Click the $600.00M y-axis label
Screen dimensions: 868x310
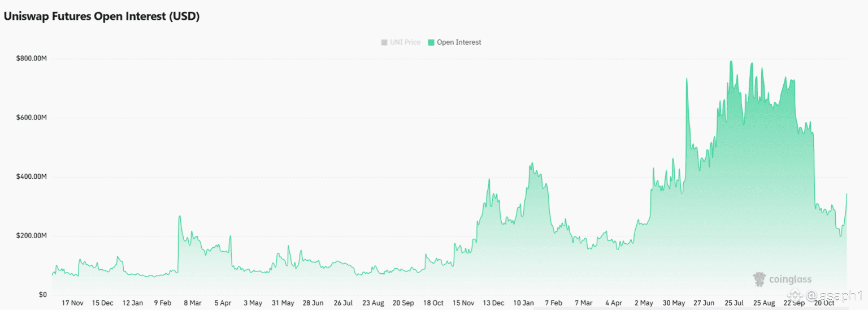point(32,118)
